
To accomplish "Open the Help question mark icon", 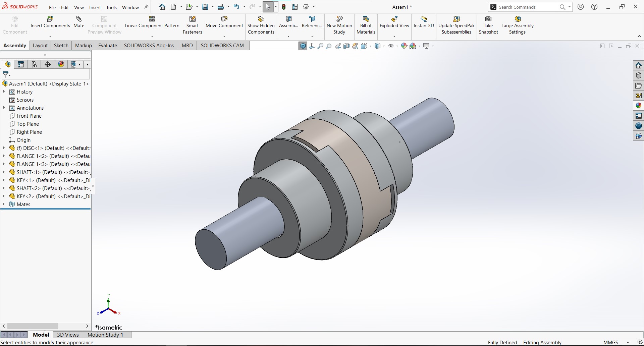I will click(x=594, y=7).
